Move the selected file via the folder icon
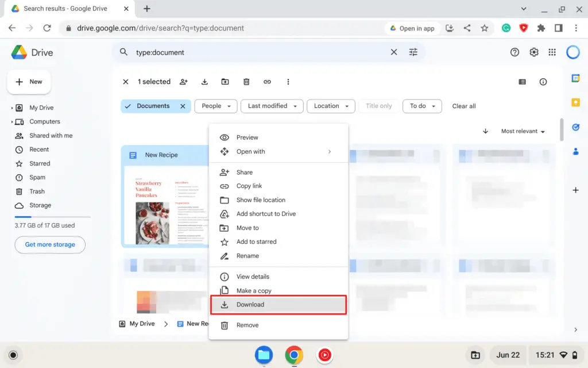Screen dimensions: 588x368 pyautogui.click(x=225, y=82)
